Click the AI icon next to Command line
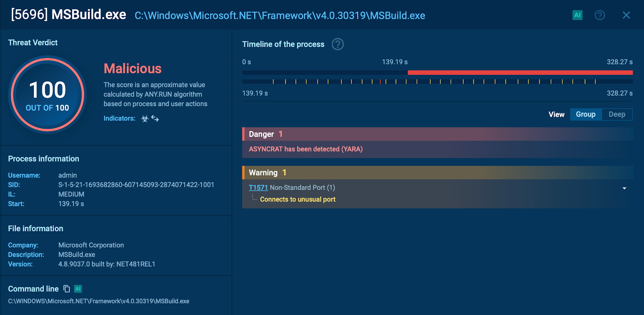 tap(78, 289)
